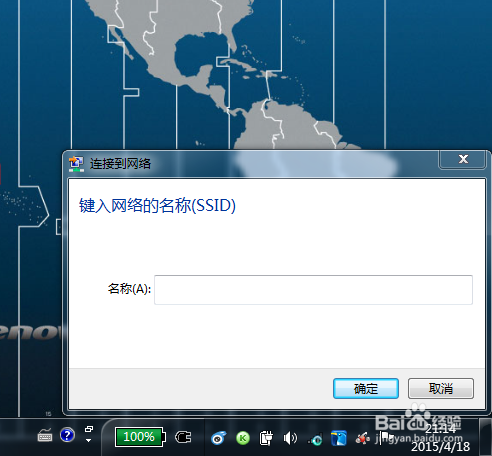This screenshot has width=492, height=456.
Task: Click the 2015/4/18 date in taskbar
Action: [x=441, y=446]
